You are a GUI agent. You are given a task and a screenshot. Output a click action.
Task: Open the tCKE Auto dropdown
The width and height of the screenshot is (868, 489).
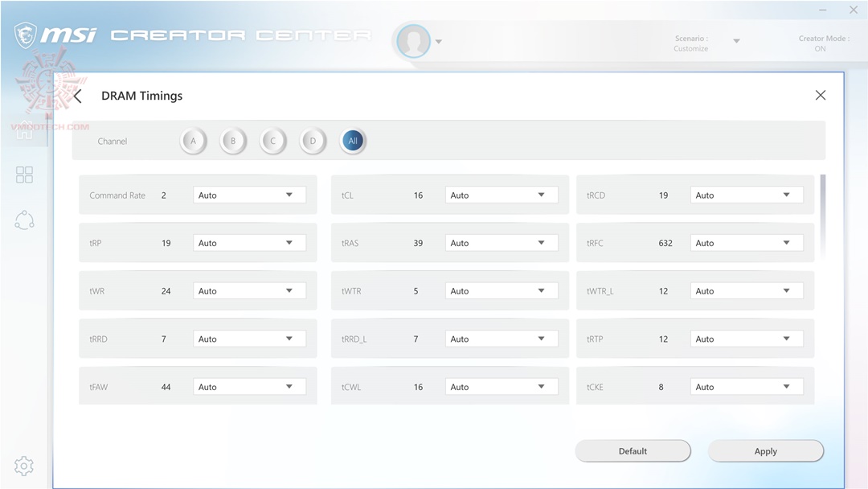tap(747, 387)
